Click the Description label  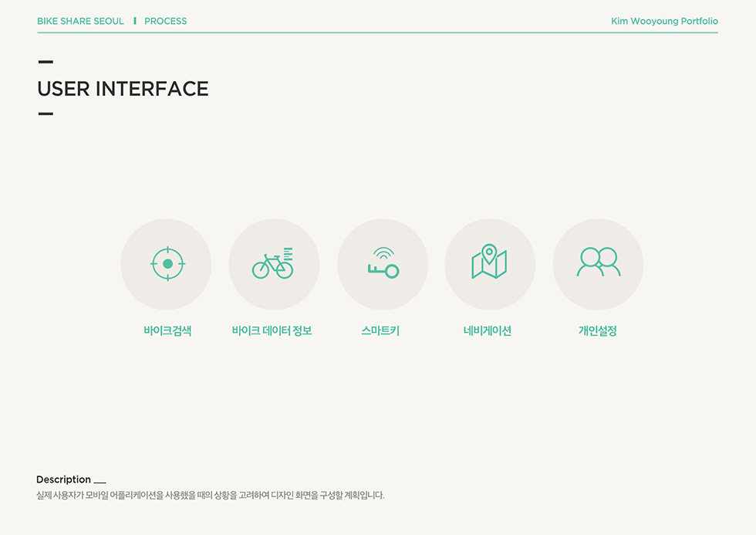63,479
